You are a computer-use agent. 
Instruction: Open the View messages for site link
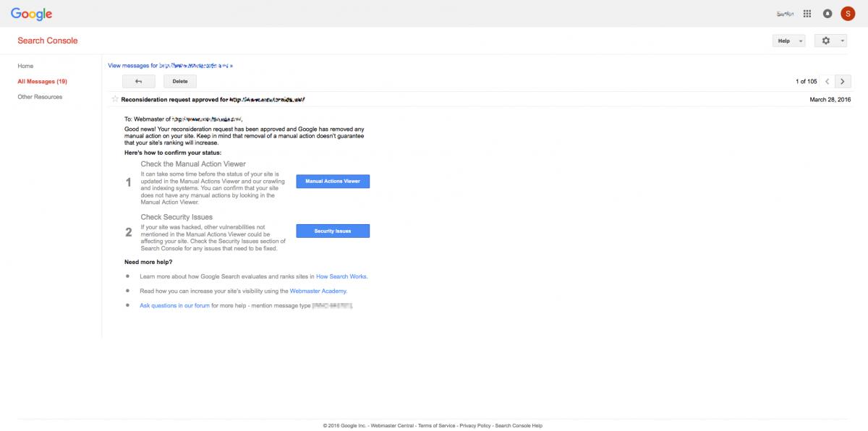[x=170, y=65]
